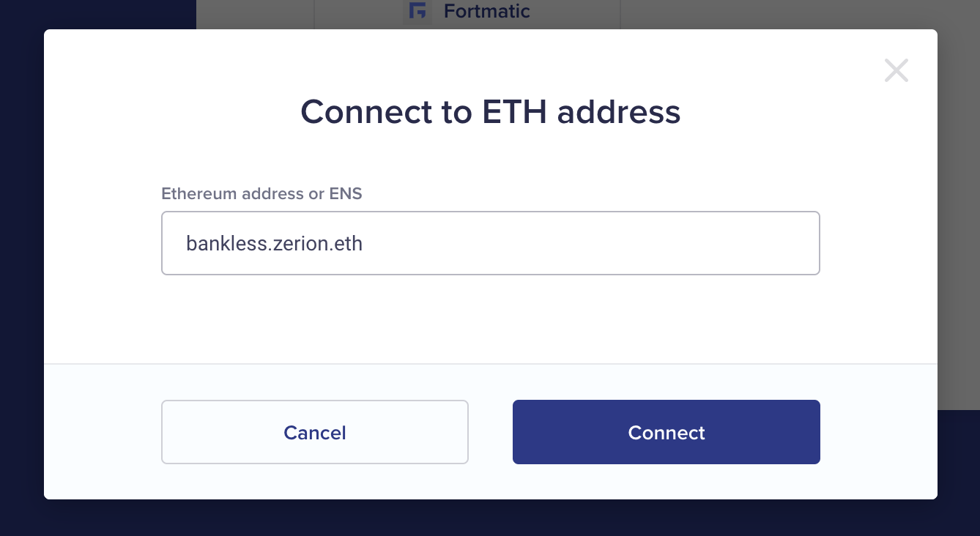Click the "Ethereum address or ENS" label
Screen dimensions: 980x536
point(261,194)
